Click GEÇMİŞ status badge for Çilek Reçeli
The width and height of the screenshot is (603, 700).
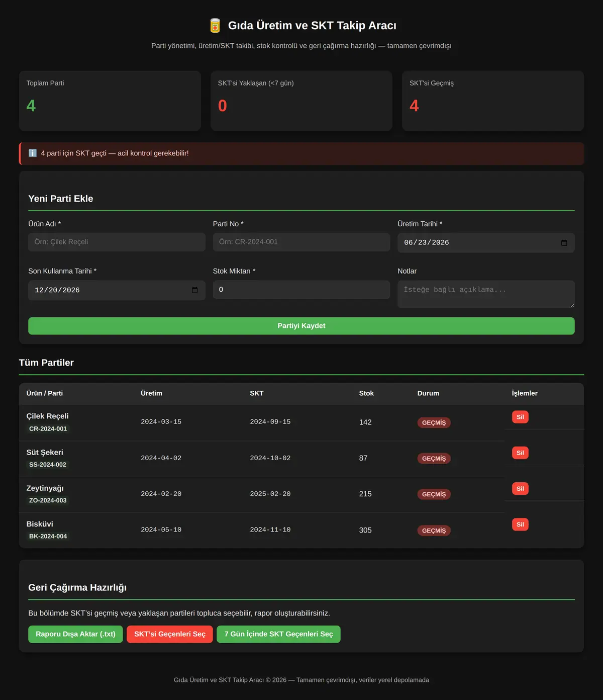pos(434,422)
